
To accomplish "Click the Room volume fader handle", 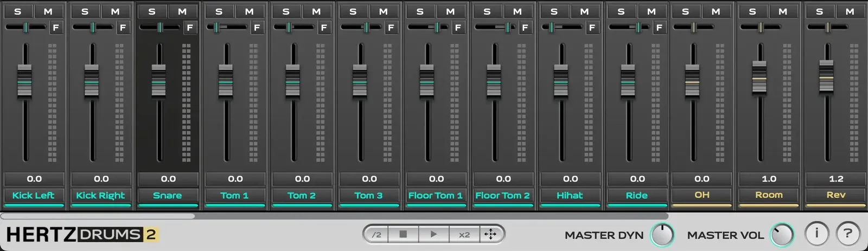I will pyautogui.click(x=759, y=76).
